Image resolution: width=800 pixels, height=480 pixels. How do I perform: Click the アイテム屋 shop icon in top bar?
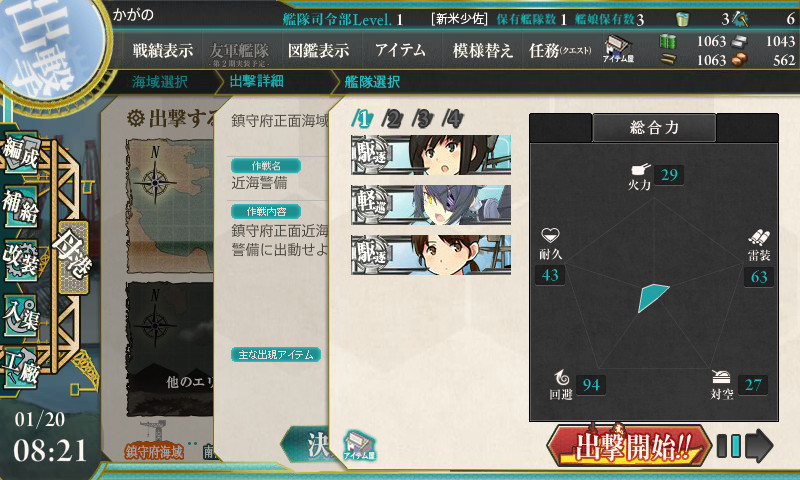click(618, 49)
